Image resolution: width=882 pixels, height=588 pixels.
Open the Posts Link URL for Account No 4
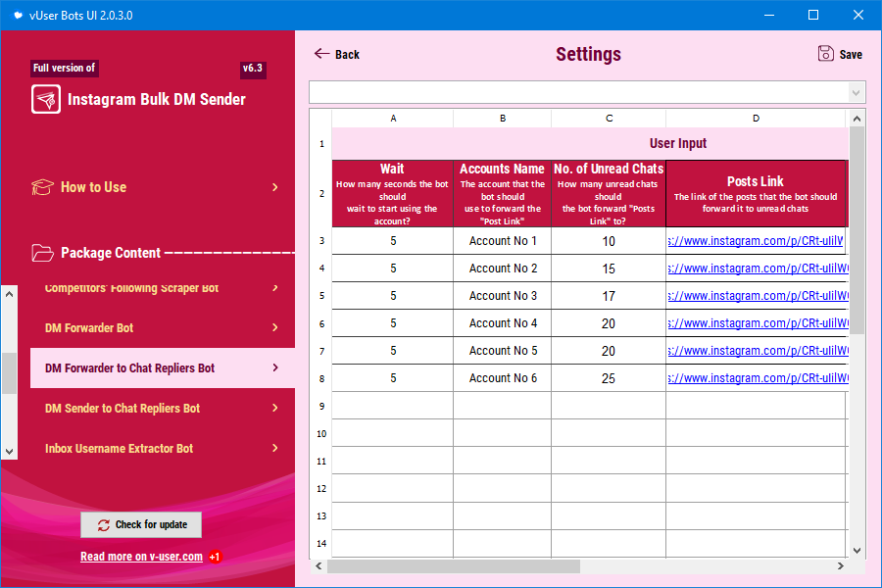click(x=758, y=323)
